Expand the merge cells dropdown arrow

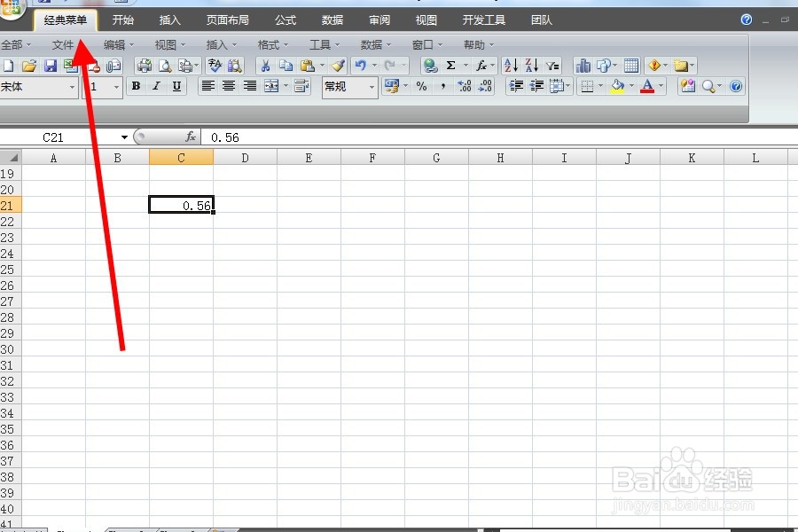(286, 87)
